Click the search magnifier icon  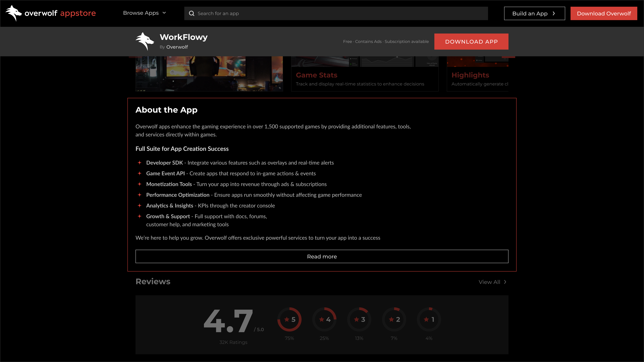click(x=192, y=13)
